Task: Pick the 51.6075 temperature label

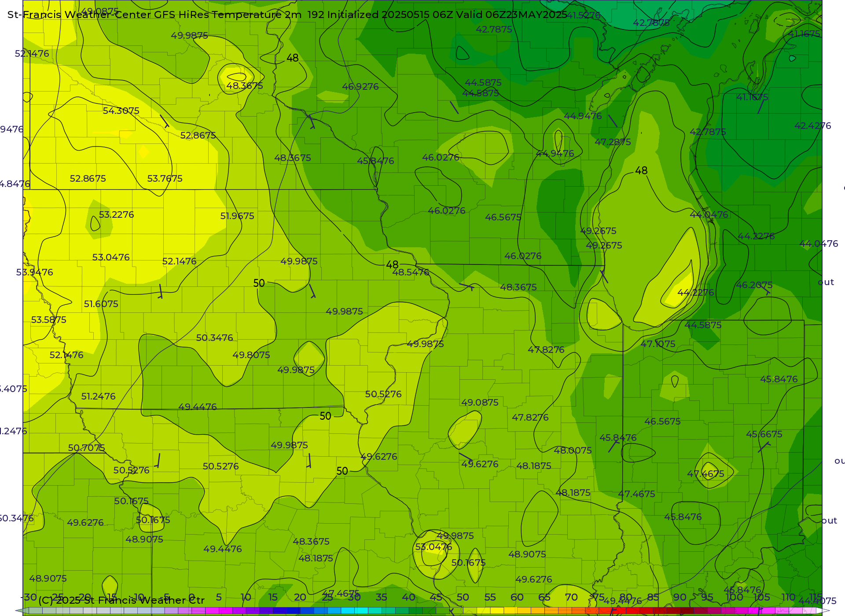Action: click(x=101, y=304)
